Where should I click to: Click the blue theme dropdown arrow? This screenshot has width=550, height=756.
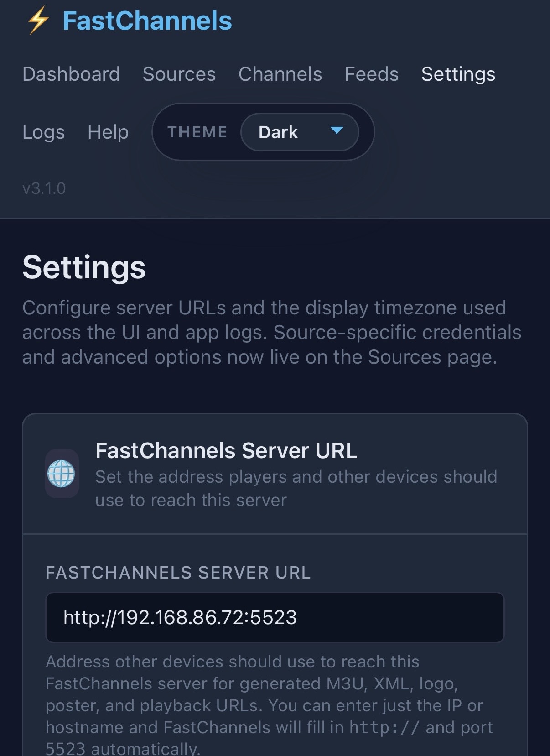[x=337, y=131]
